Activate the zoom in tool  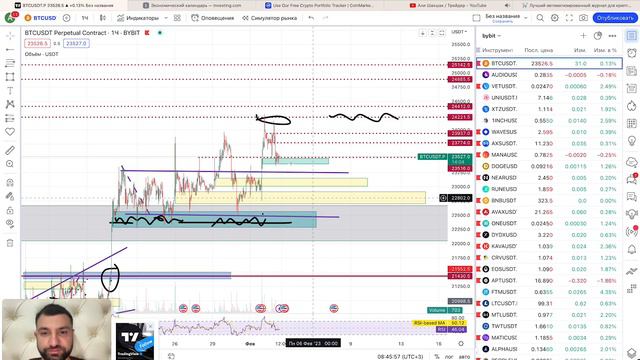(10, 164)
